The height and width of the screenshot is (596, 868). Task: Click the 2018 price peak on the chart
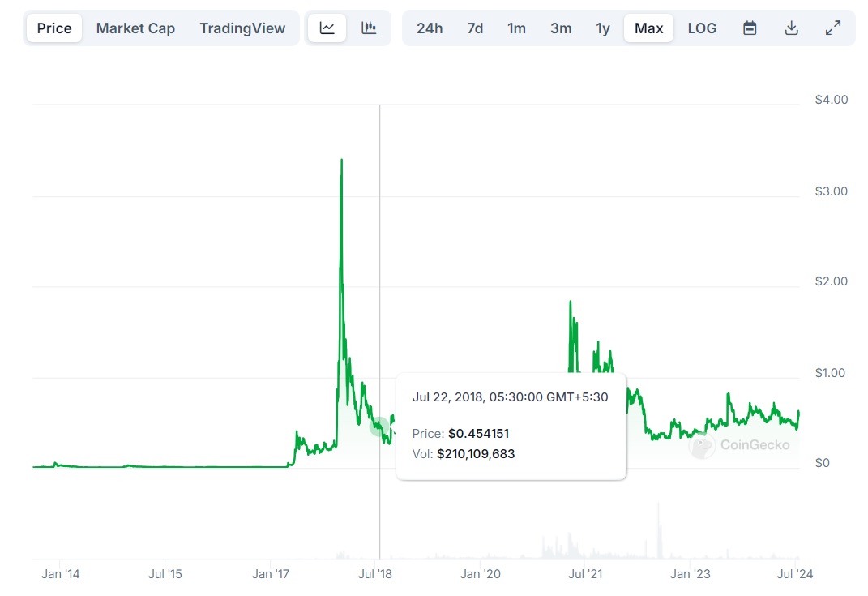tap(341, 160)
